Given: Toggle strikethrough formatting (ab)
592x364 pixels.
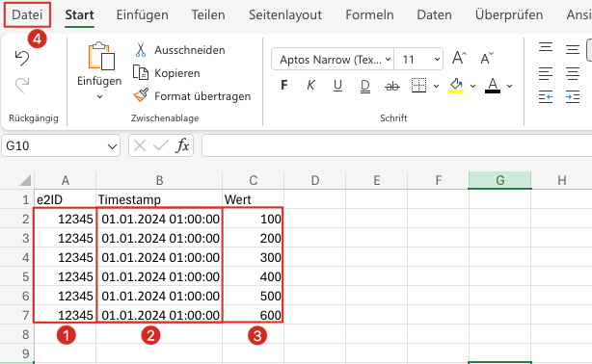Looking at the screenshot, I should click(x=391, y=87).
